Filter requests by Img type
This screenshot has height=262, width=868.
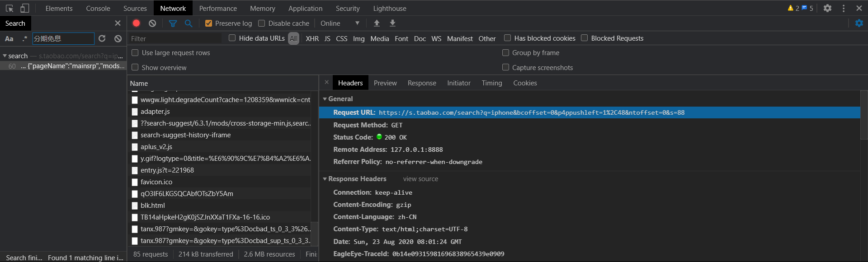coord(359,39)
